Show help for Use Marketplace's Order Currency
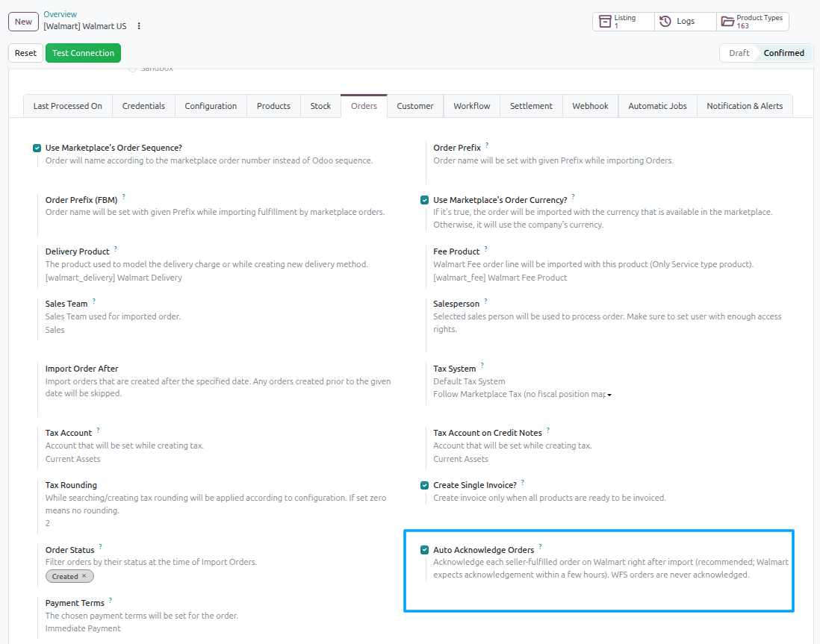 point(573,197)
